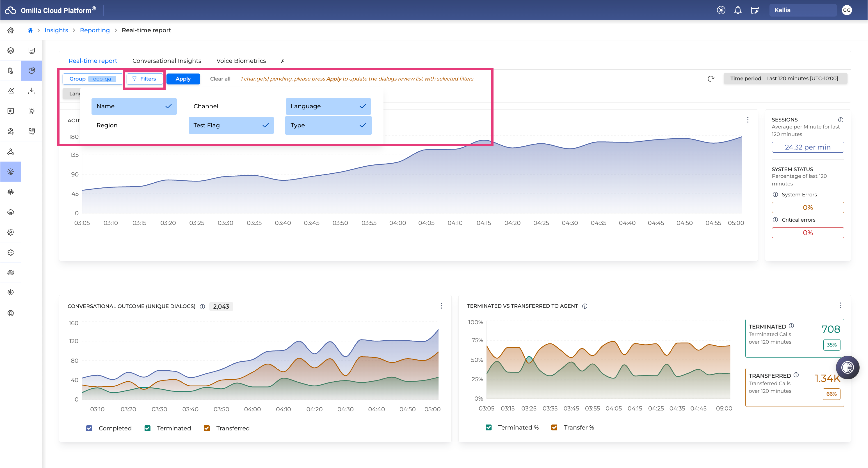The width and height of the screenshot is (868, 468).
Task: Uncheck the Completed legend checkbox
Action: [x=89, y=428]
